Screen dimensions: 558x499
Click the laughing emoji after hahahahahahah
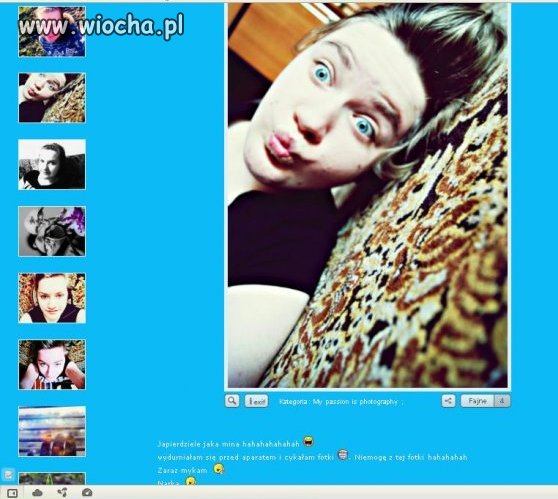(x=309, y=442)
